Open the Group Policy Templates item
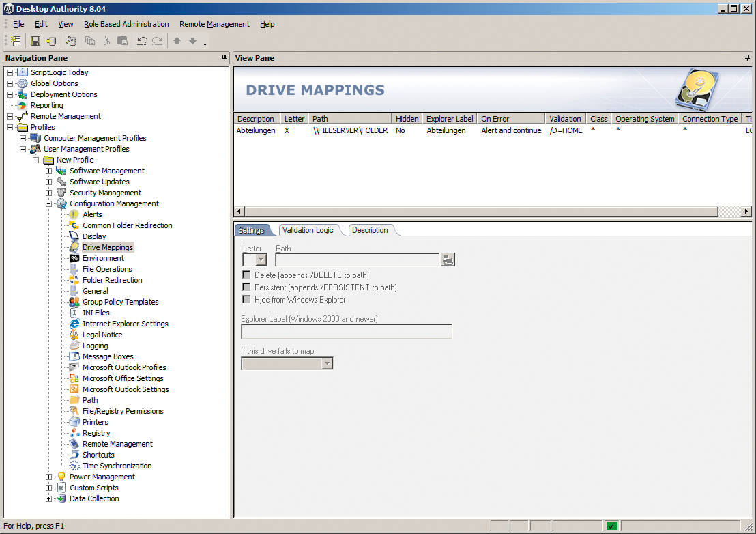 click(120, 301)
